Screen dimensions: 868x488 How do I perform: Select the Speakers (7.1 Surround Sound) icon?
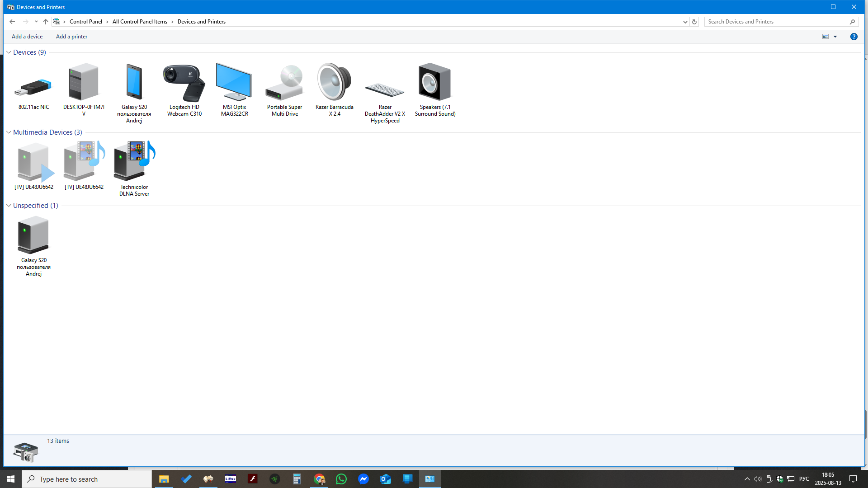click(x=434, y=82)
